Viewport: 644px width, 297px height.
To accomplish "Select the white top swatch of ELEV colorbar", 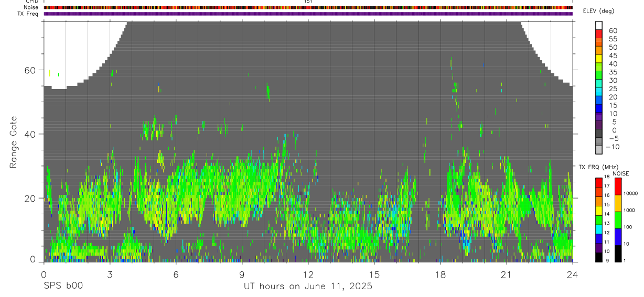I will point(599,26).
